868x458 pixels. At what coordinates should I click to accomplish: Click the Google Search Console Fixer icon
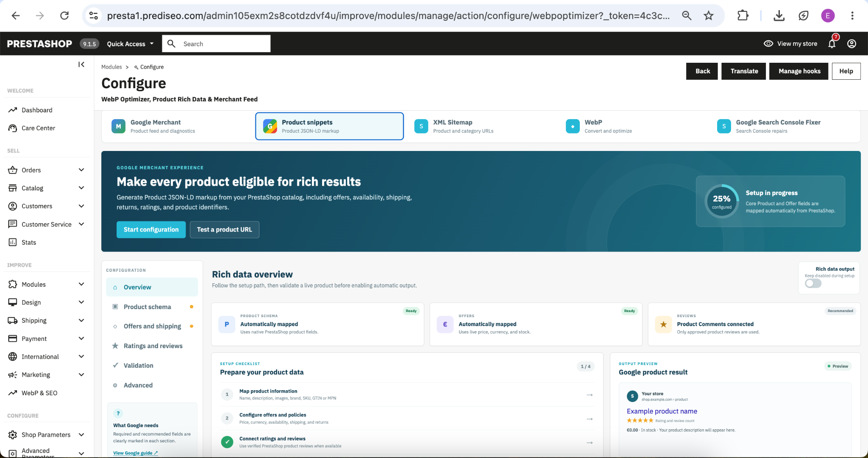[x=724, y=126]
